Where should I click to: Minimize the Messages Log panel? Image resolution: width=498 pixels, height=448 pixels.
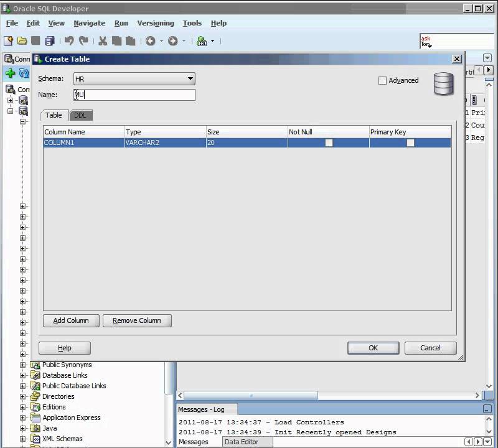(487, 409)
